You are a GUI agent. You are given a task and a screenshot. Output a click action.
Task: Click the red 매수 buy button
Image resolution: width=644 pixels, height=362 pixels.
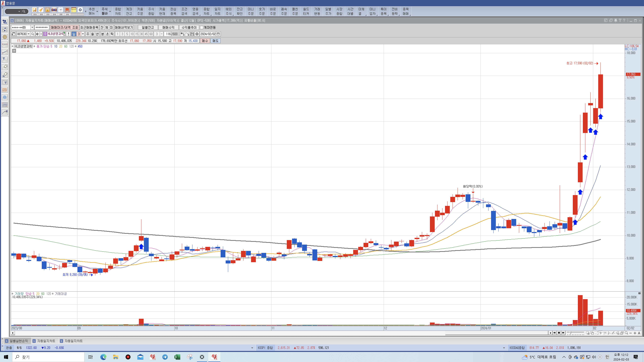coord(205,41)
